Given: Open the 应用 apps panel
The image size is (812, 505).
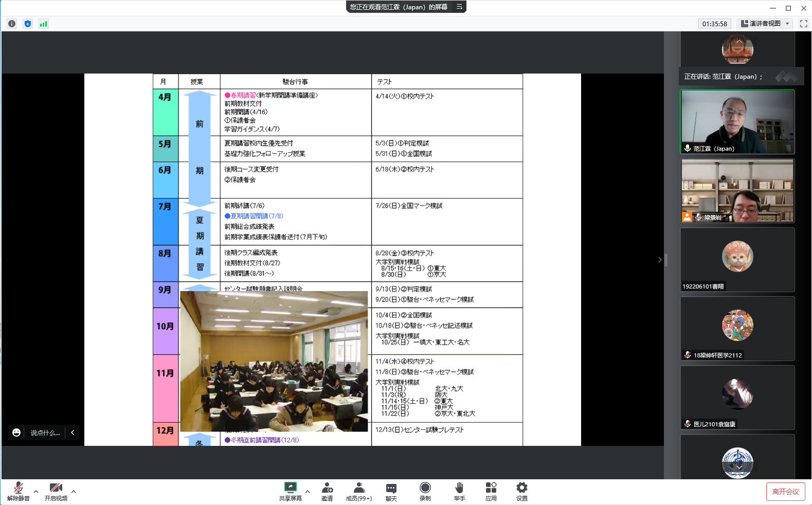Looking at the screenshot, I should 491,491.
